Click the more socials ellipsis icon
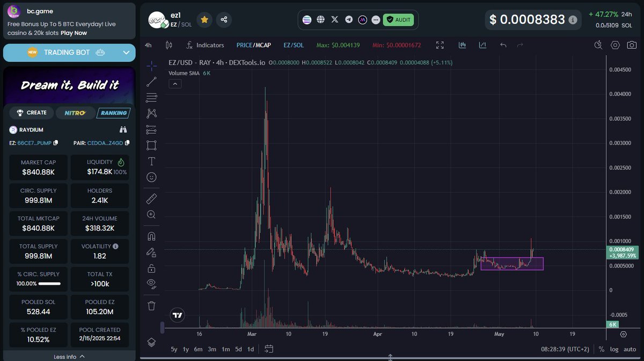Image resolution: width=644 pixels, height=361 pixels. (376, 19)
